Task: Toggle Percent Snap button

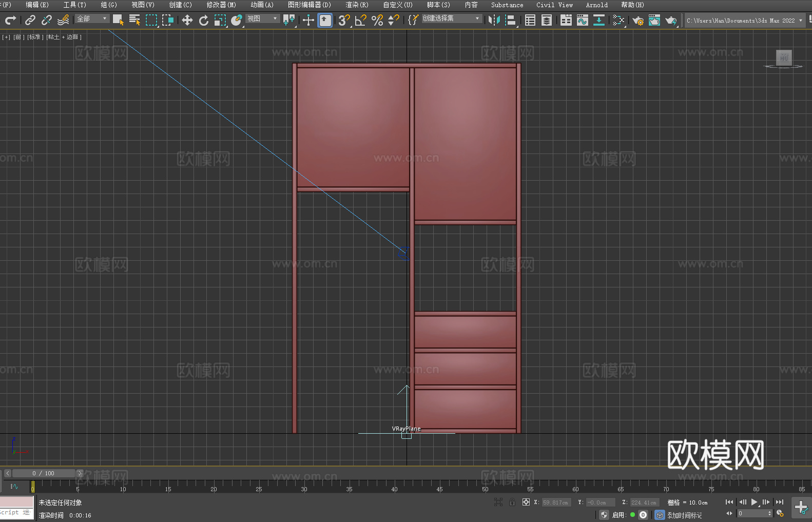Action: 377,20
